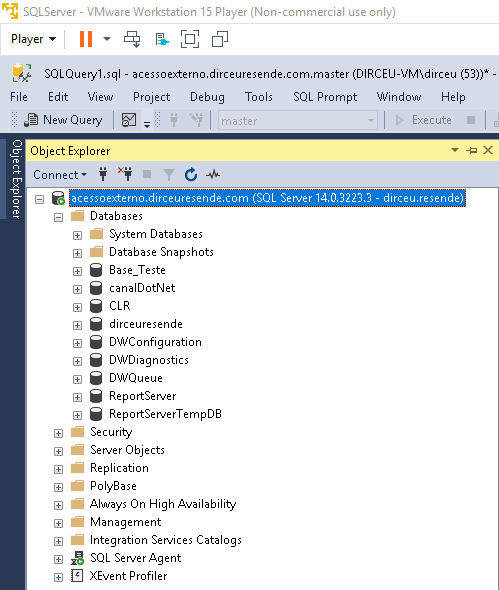The width and height of the screenshot is (499, 590).
Task: Enter VMware full screen mode
Action: [190, 39]
